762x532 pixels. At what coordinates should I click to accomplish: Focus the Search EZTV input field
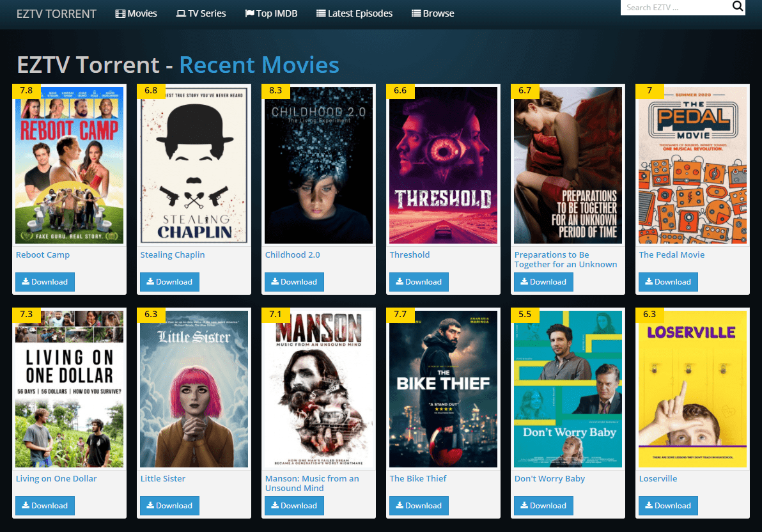click(x=674, y=8)
